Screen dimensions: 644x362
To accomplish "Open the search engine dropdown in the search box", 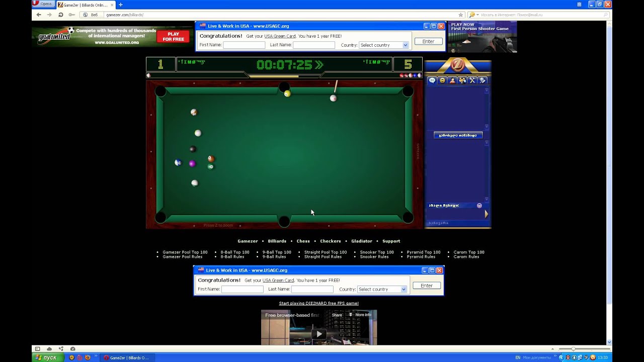I will coord(474,15).
